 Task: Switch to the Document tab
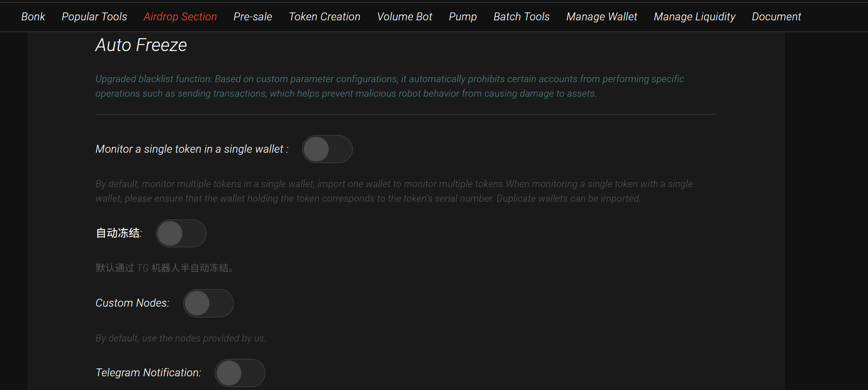point(776,17)
